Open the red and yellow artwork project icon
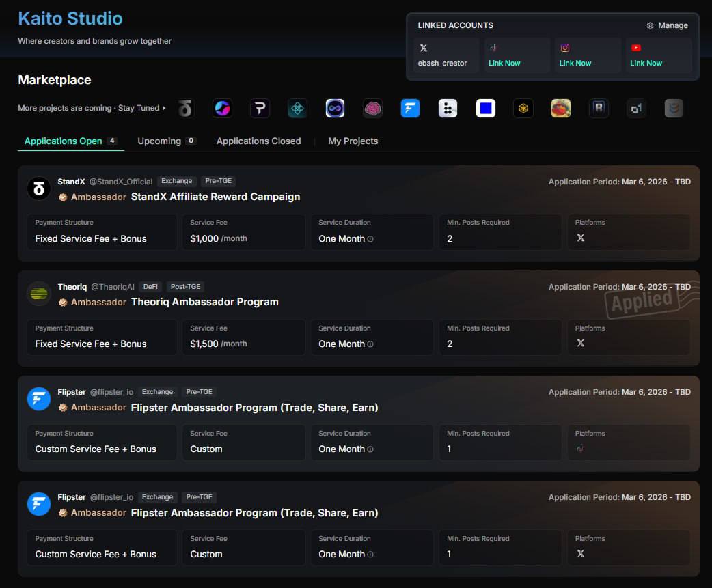Viewport: 712px width, 588px height. point(561,109)
